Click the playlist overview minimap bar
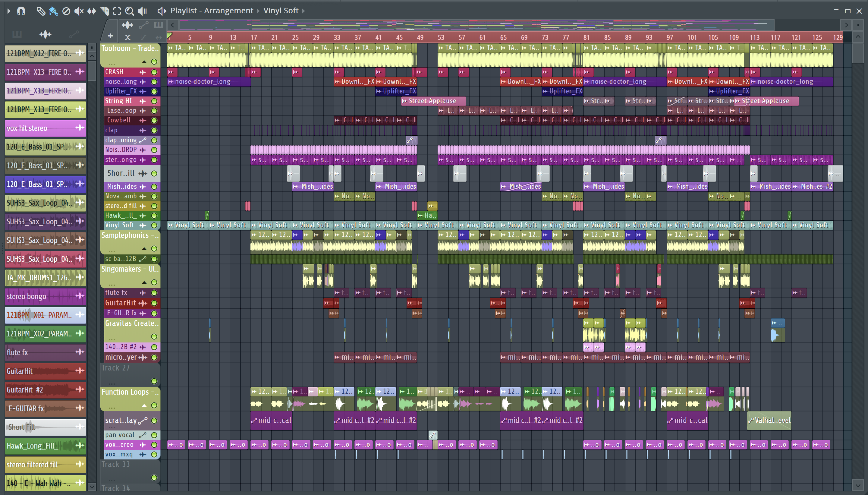The image size is (868, 495). 476,25
